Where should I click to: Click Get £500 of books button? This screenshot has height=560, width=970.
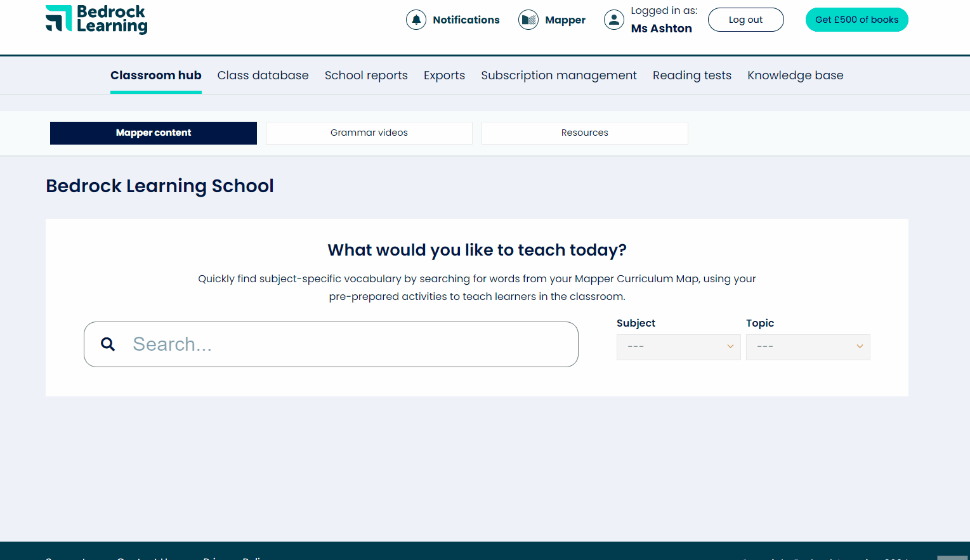click(856, 20)
